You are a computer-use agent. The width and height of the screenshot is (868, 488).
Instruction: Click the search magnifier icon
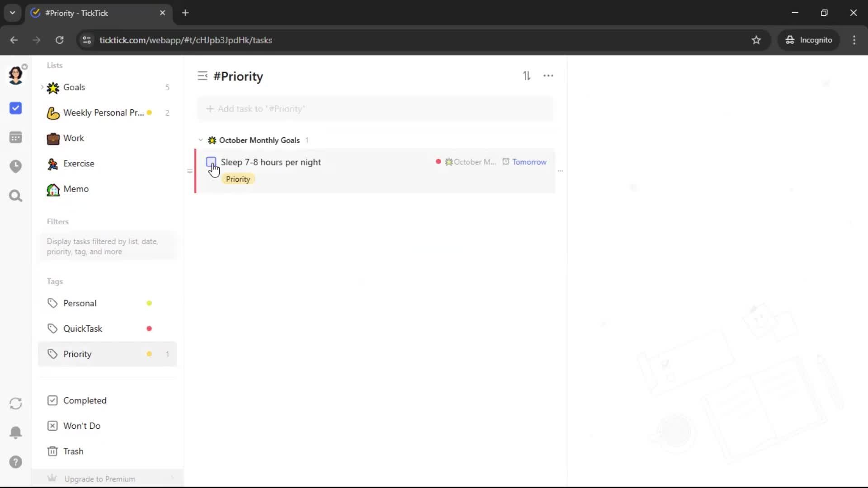point(15,196)
